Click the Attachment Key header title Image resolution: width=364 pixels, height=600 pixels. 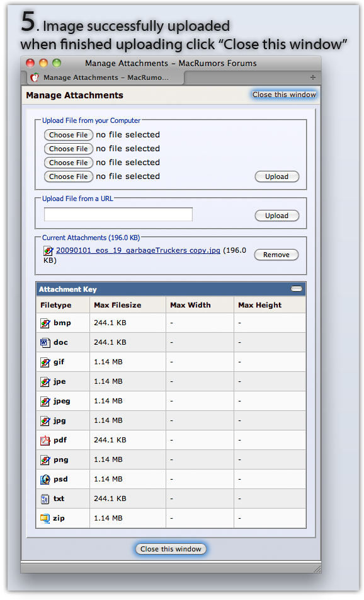coord(67,289)
